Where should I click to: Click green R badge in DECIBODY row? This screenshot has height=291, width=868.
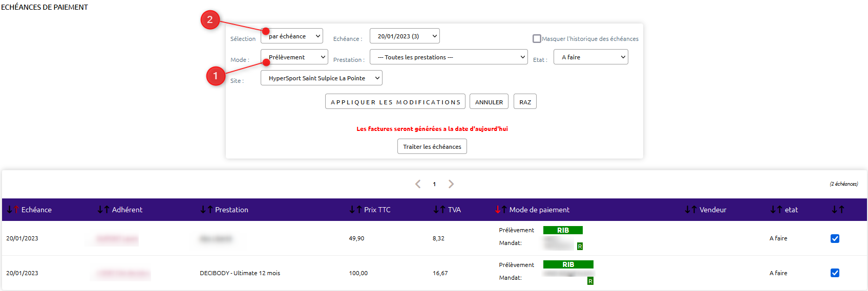(590, 281)
